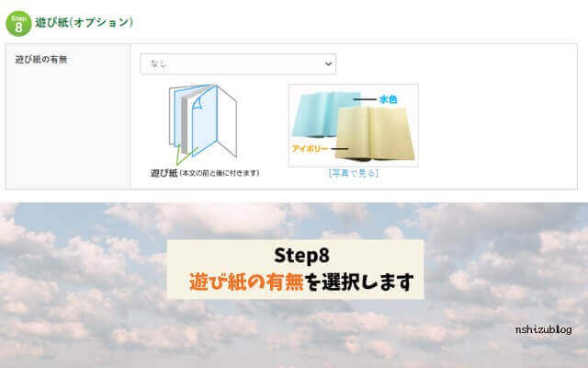The image size is (588, 368).
Task: Click the orange 遊び紙の有無 caption text
Action: coord(246,282)
